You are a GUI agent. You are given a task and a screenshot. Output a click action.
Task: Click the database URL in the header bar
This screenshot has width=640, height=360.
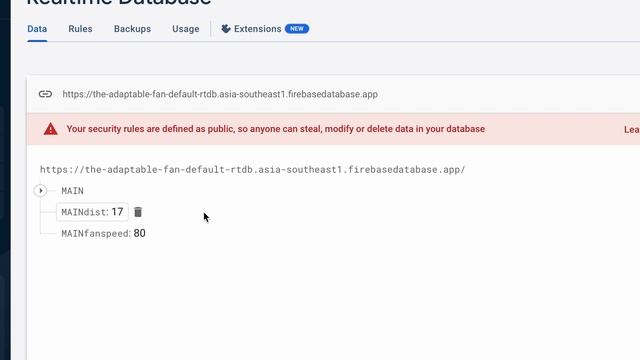[x=220, y=94]
